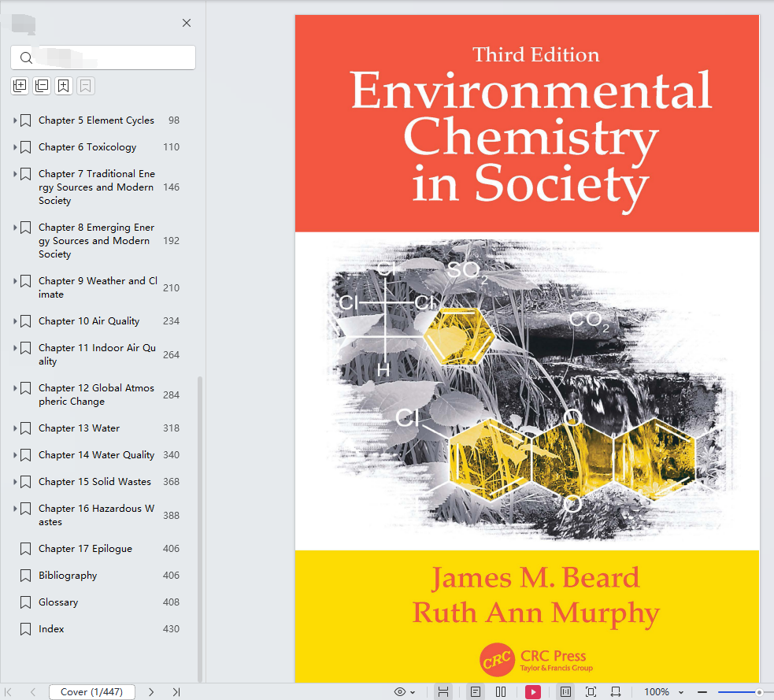Viewport: 774px width, 700px height.
Task: Open the eye mode dropdown arrow
Action: (x=413, y=693)
